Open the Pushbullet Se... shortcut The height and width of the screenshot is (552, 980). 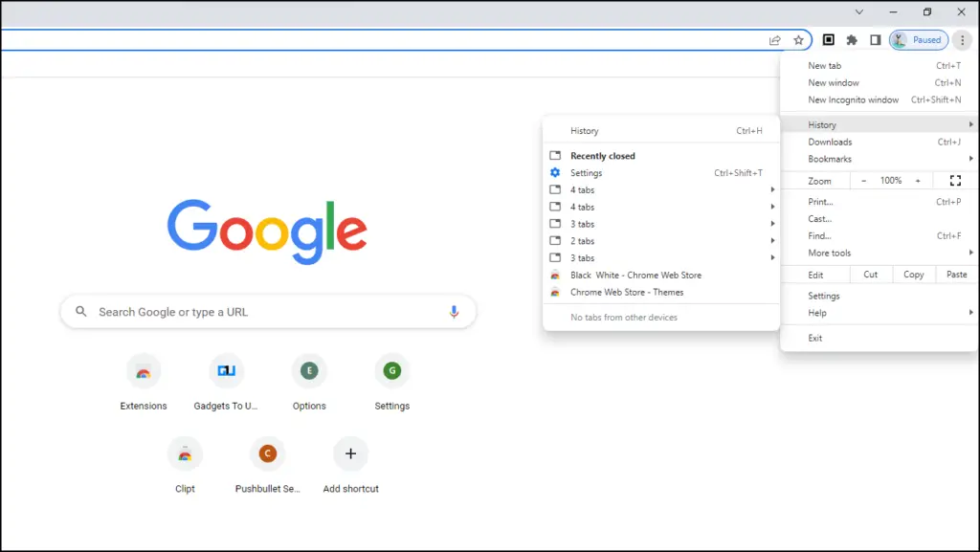[268, 465]
